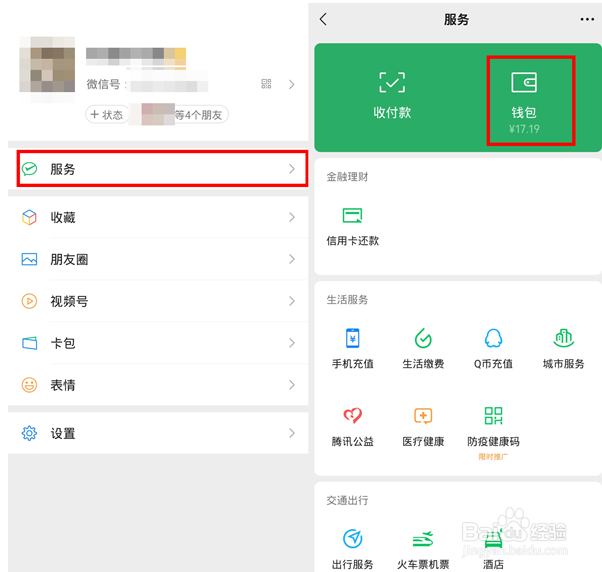Tap the 视频号 play icon
The height and width of the screenshot is (572, 602).
[x=30, y=301]
